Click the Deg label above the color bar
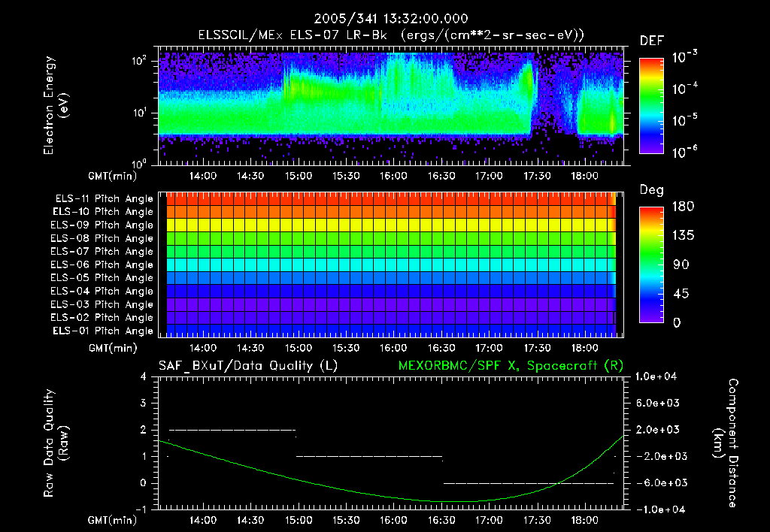 pyautogui.click(x=652, y=190)
